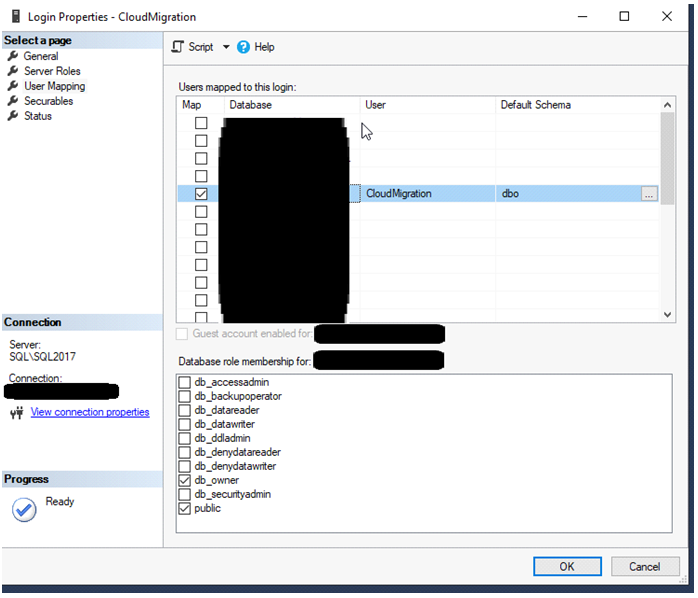The height and width of the screenshot is (598, 698).
Task: Open the General page
Action: 41,56
